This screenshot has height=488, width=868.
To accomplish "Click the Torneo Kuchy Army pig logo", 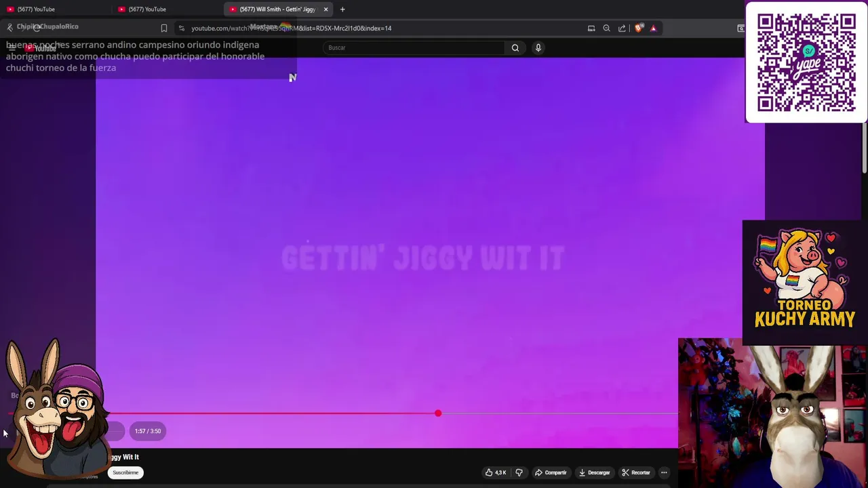I will tap(805, 282).
